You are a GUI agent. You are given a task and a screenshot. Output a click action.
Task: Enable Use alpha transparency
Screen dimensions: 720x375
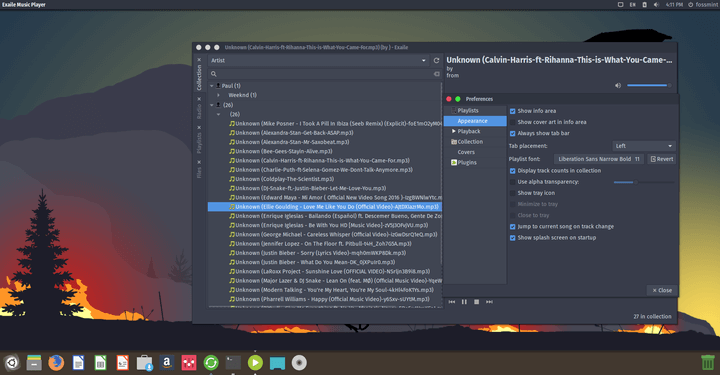pyautogui.click(x=512, y=182)
